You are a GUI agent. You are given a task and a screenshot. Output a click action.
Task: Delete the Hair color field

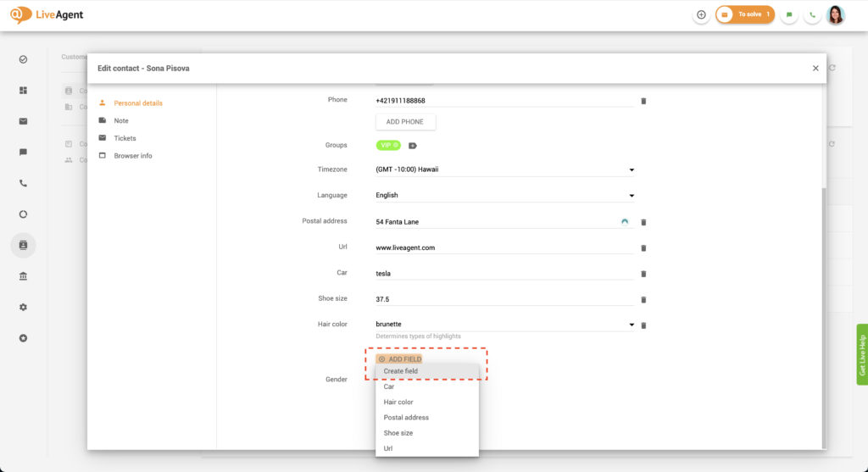pyautogui.click(x=643, y=325)
